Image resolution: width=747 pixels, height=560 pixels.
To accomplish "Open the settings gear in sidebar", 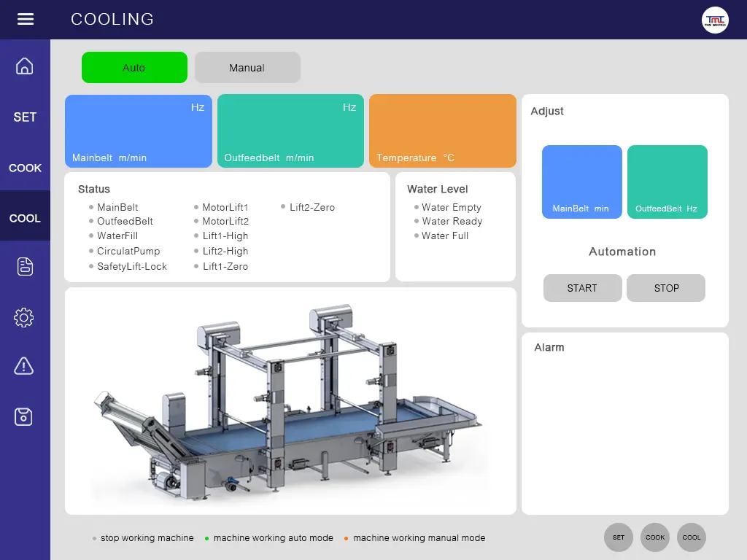I will [x=25, y=317].
